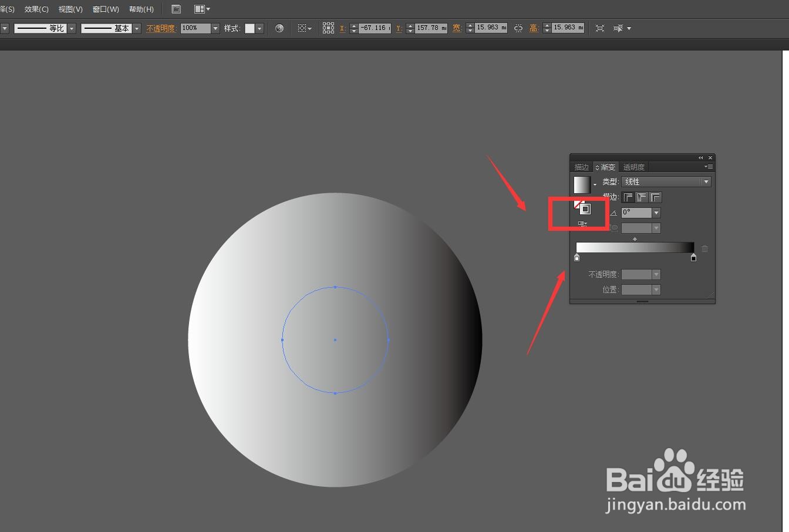Click the 宽 width label link
The image size is (789, 532).
point(457,28)
